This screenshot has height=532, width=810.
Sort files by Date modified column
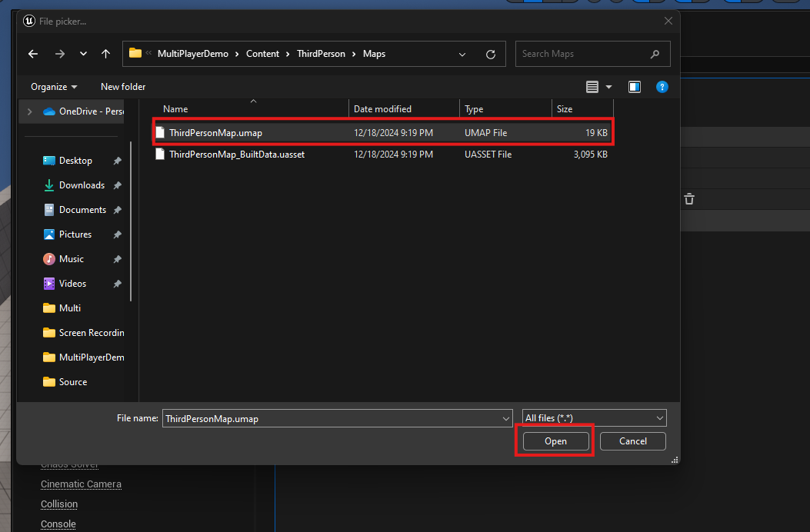[x=383, y=109]
